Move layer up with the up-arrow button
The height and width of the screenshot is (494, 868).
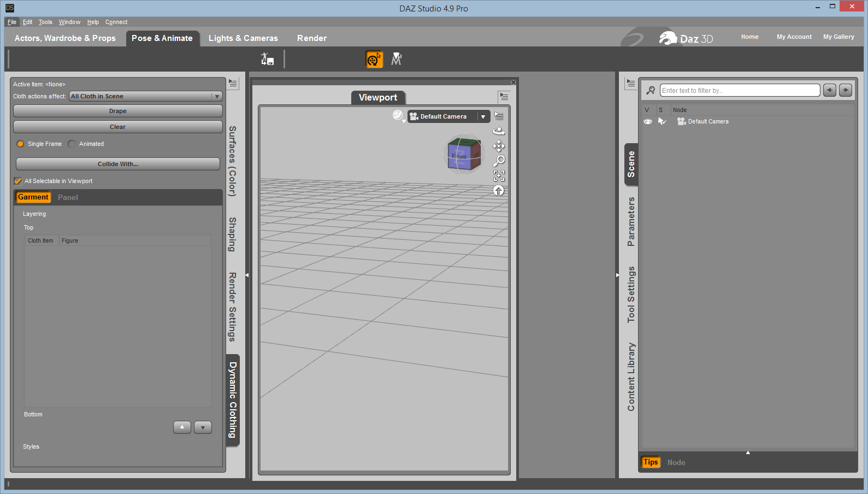click(x=182, y=427)
